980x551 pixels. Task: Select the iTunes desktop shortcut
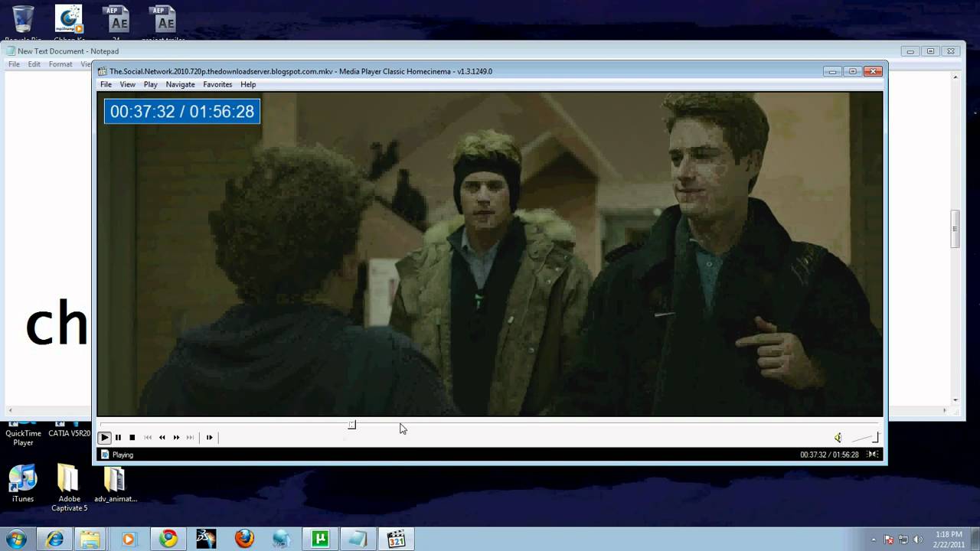click(23, 484)
